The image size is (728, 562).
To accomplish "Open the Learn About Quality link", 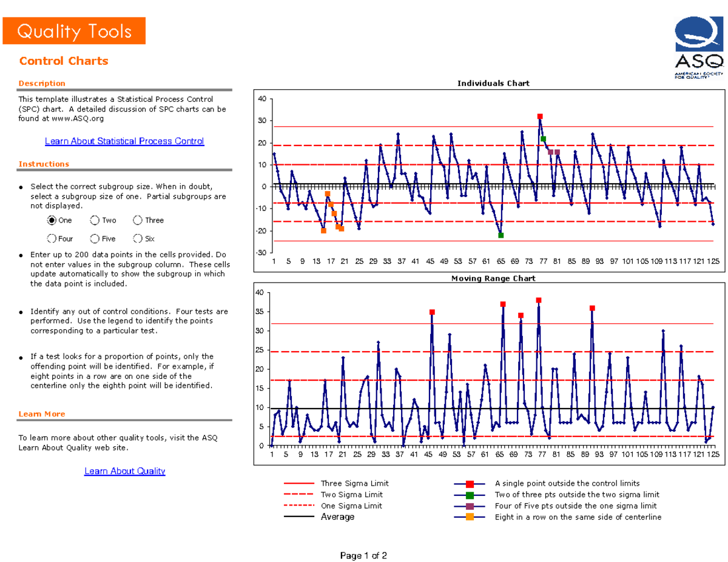I will [x=124, y=471].
